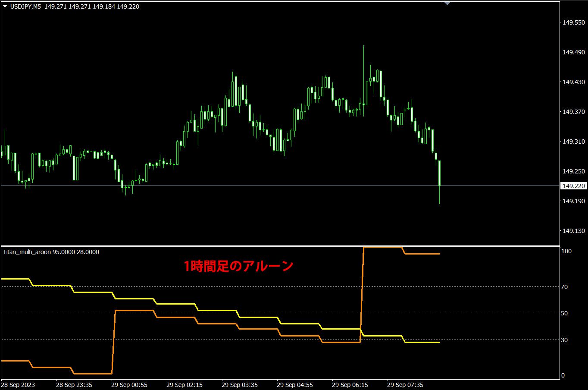
Task: Click the 149.190 price scale value
Action: click(x=574, y=201)
